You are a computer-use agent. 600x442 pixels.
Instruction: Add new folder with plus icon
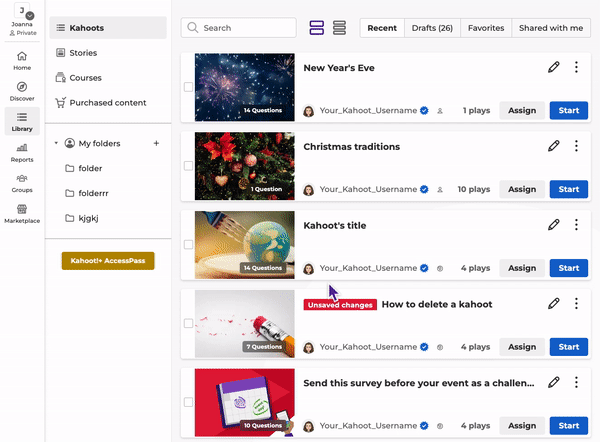point(156,143)
